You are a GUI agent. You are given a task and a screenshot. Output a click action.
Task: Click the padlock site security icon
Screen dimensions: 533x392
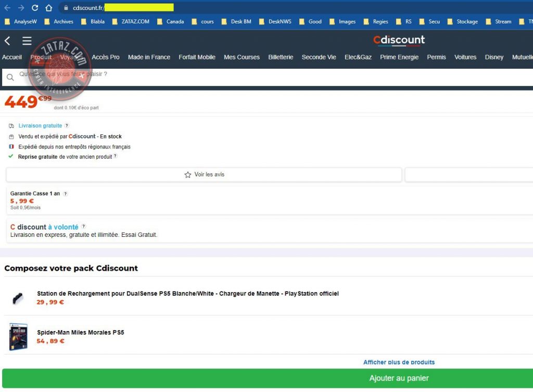tap(66, 7)
